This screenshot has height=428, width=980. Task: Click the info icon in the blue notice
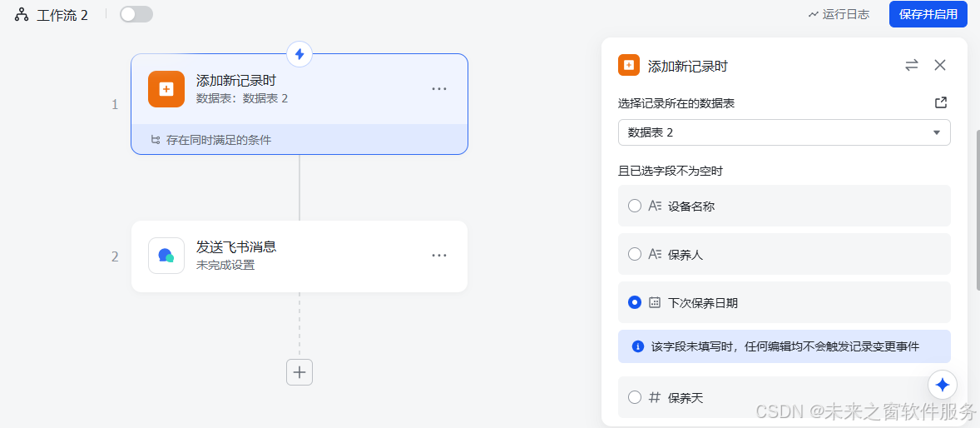coord(638,346)
